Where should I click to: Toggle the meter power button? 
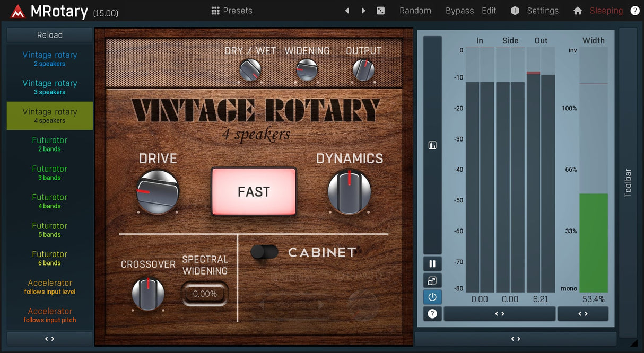point(432,297)
